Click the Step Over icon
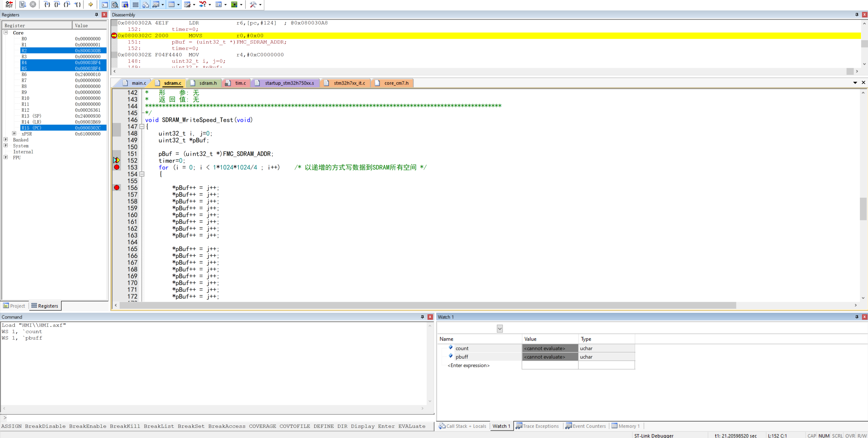Viewport: 868px width, 438px height. tap(57, 4)
